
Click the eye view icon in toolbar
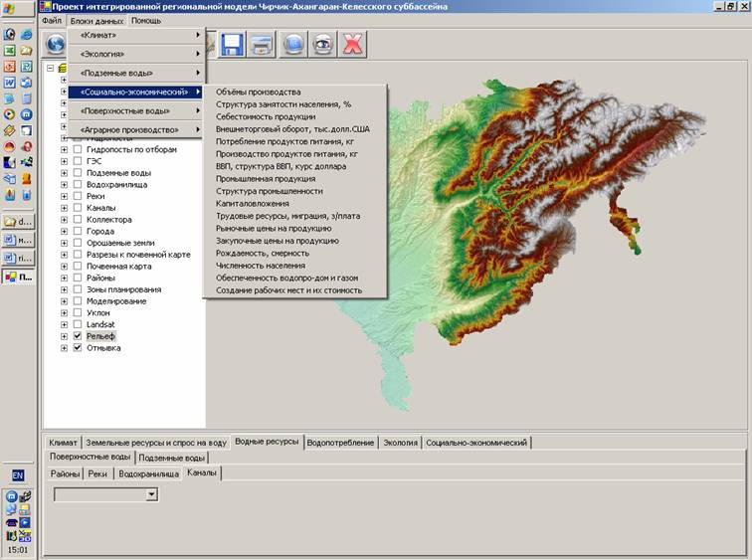[x=322, y=44]
